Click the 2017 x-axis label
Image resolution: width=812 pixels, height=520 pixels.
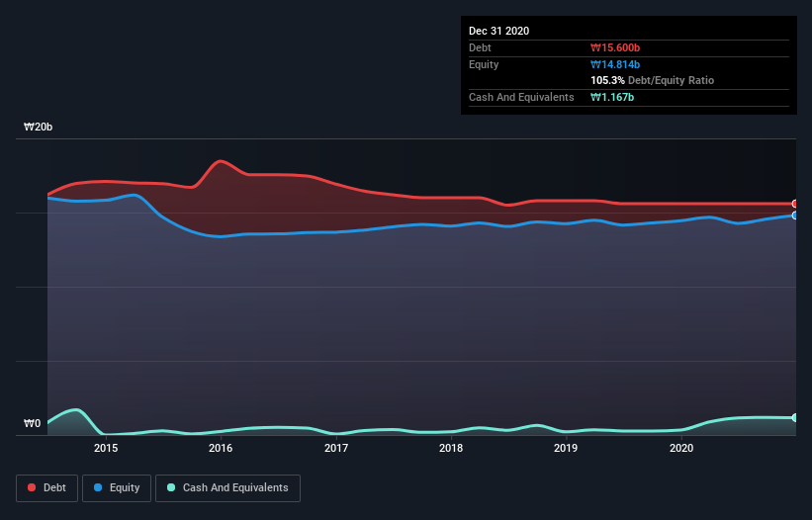336,448
